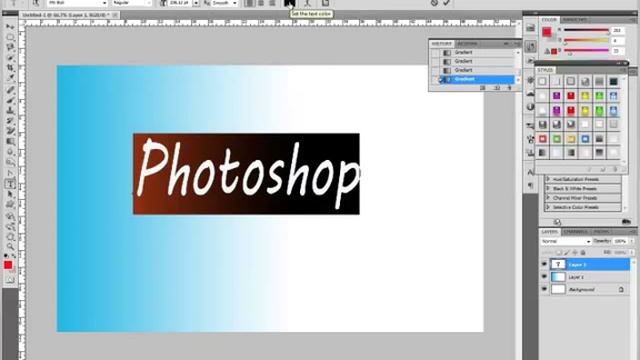640x360 pixels.
Task: Select the Gradient tool in the toolbox
Action: 10,142
